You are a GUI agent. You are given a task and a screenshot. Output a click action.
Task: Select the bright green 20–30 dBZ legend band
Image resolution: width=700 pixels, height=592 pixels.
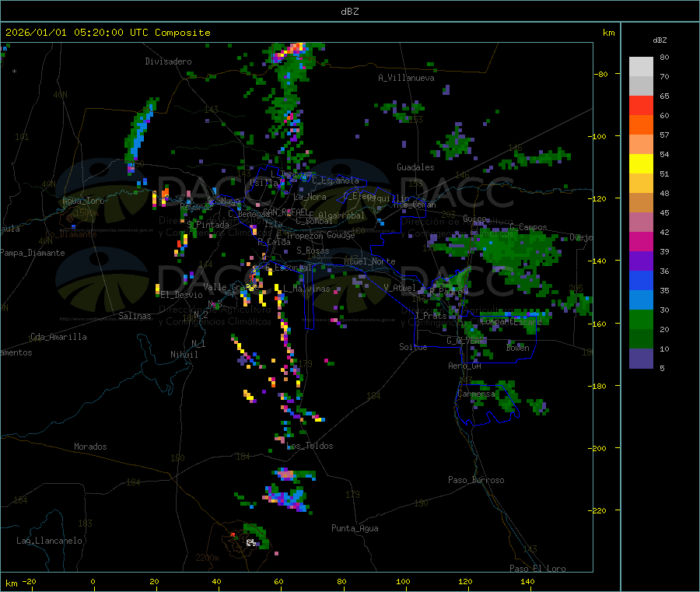coord(641,319)
